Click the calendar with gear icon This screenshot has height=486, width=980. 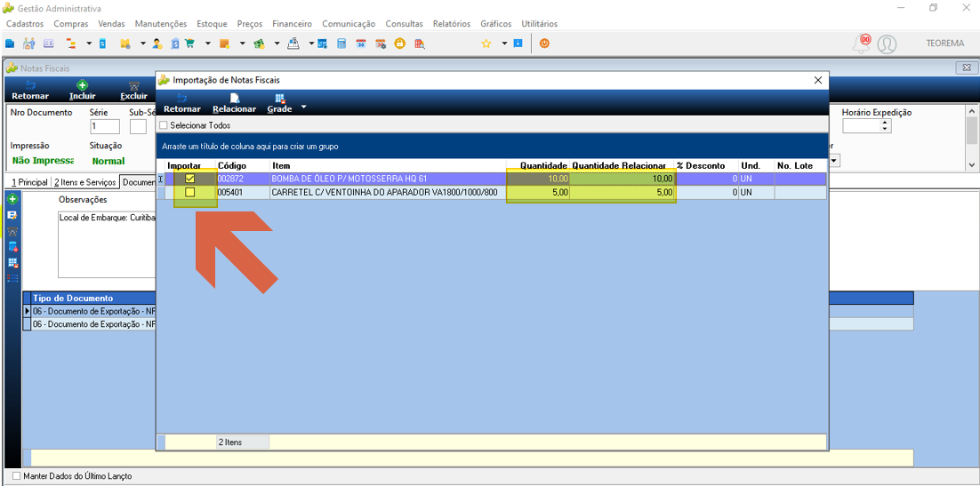pos(380,44)
